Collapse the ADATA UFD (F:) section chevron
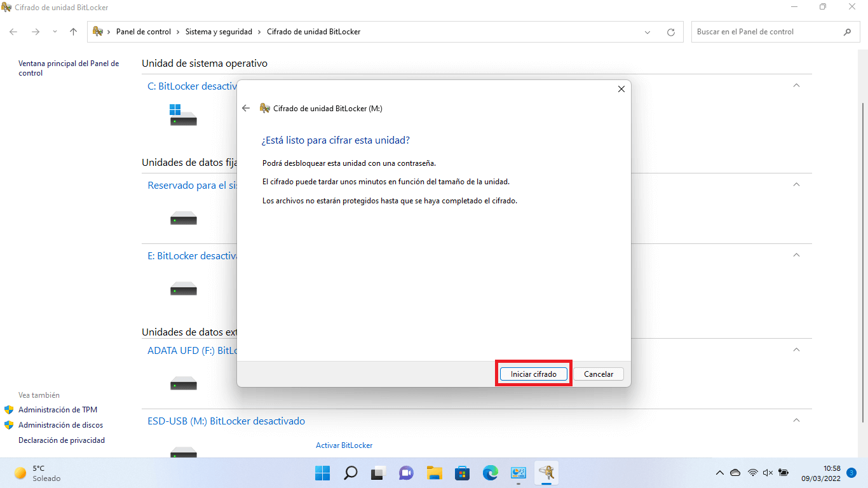The image size is (868, 488). pyautogui.click(x=796, y=349)
